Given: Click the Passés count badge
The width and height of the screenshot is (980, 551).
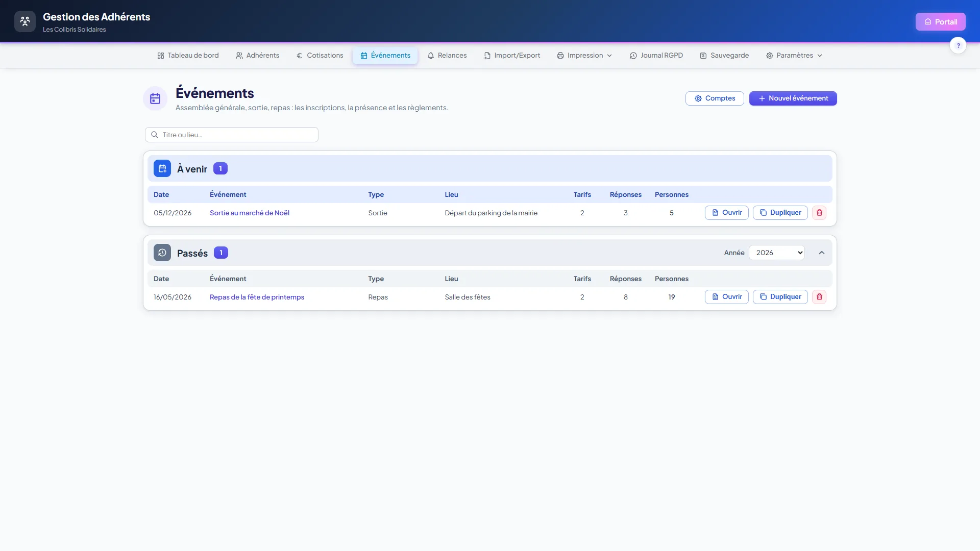Looking at the screenshot, I should (x=221, y=253).
